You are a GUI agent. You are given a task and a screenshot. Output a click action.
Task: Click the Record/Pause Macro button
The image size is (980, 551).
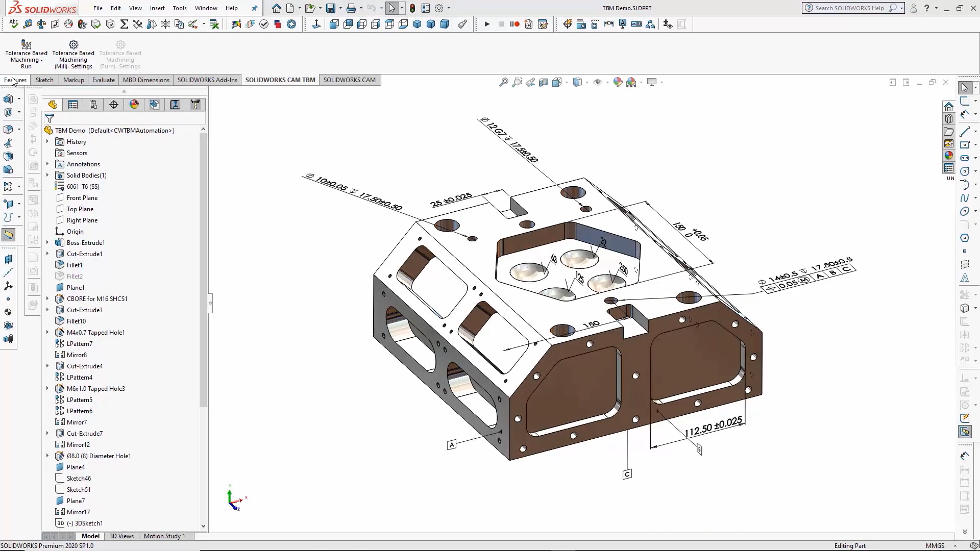(x=514, y=24)
